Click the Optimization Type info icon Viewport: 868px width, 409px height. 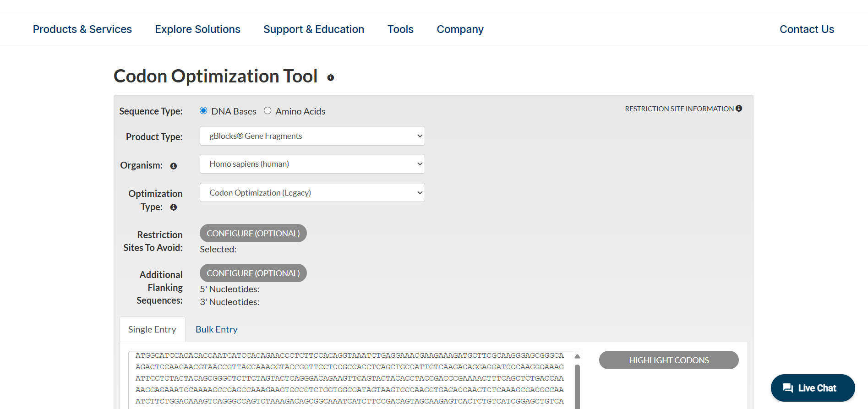click(174, 207)
